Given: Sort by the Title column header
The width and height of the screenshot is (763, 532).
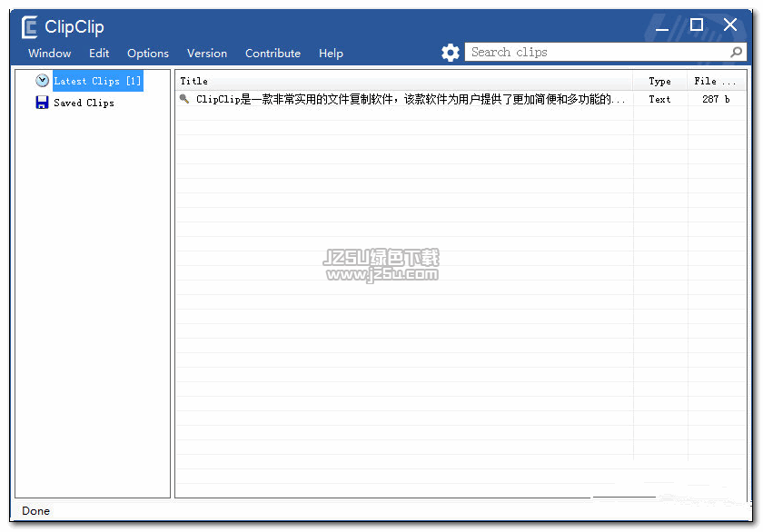Looking at the screenshot, I should pyautogui.click(x=403, y=81).
